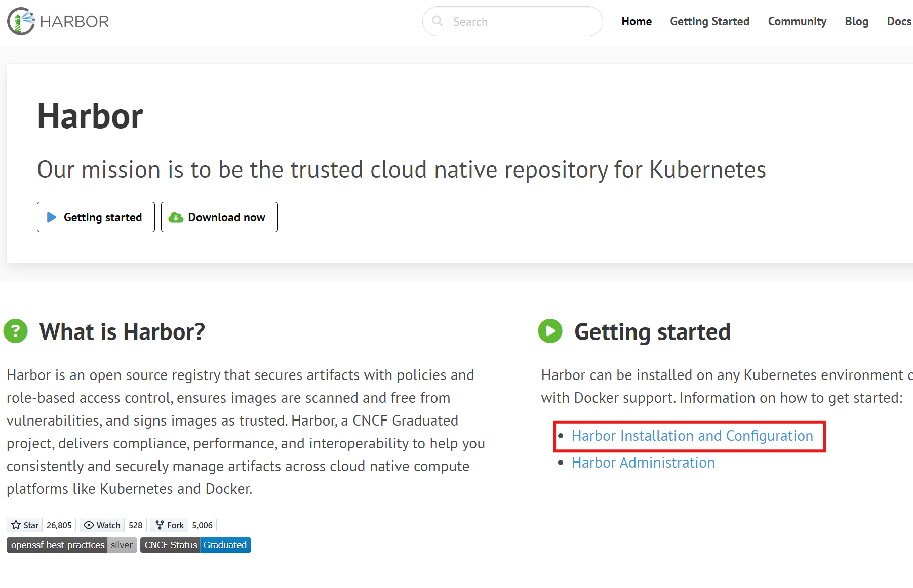913x588 pixels.
Task: Click the star count 26,805
Action: (59, 525)
